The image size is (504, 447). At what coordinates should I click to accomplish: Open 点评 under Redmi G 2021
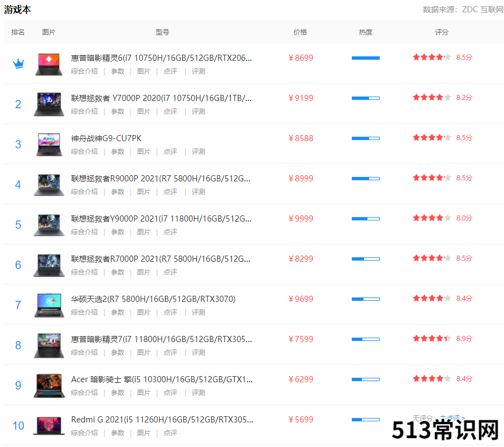click(x=170, y=433)
